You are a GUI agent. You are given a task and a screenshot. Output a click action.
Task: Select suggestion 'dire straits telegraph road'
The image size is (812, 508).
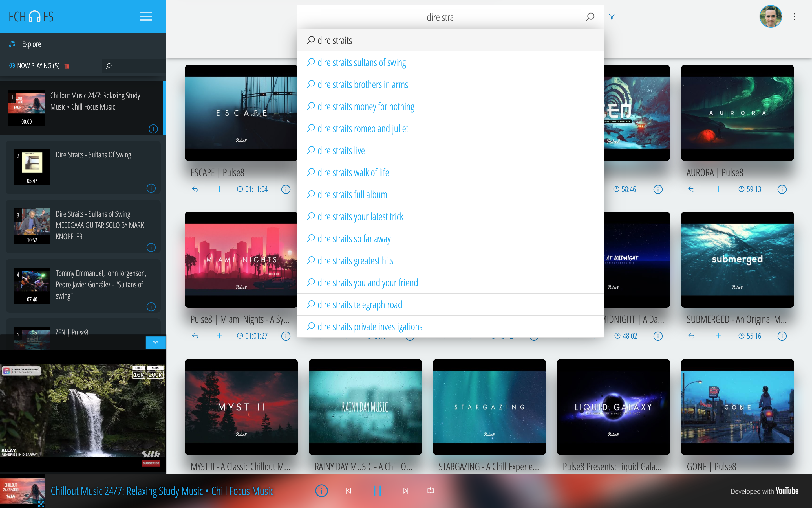tap(450, 305)
